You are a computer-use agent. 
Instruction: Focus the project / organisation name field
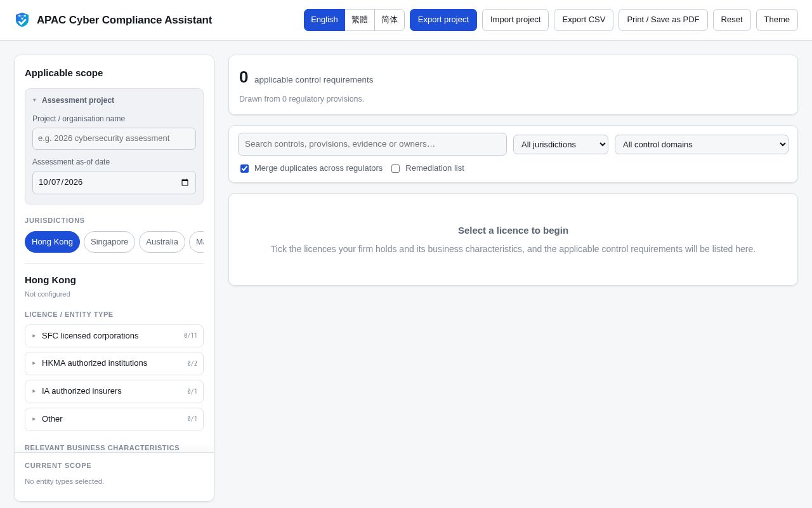coord(114,138)
